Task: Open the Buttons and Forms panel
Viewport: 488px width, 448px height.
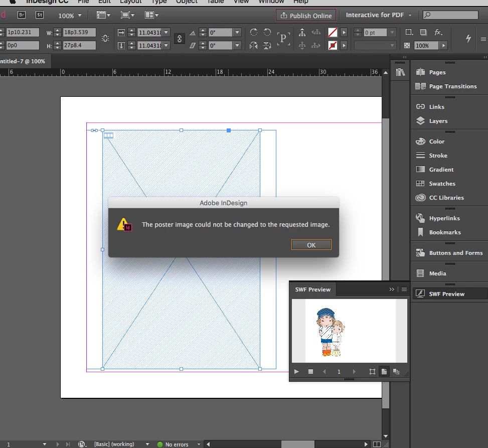Action: (x=449, y=253)
